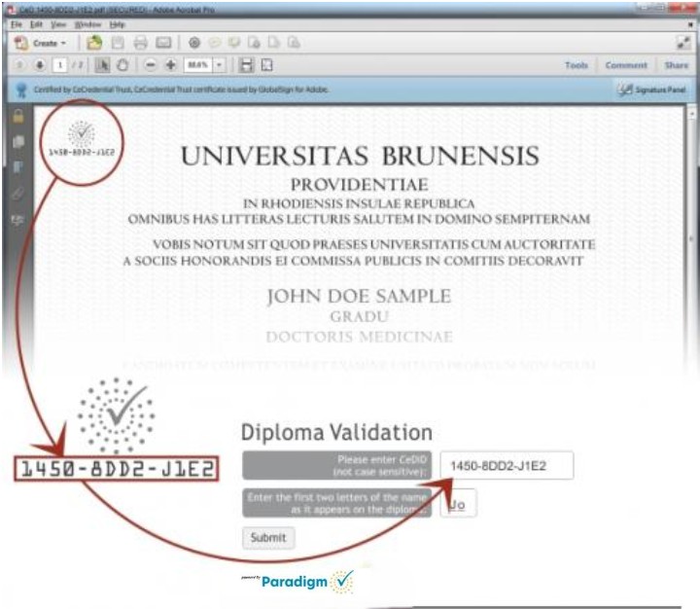Open the Edit menu
This screenshot has width=700, height=609.
(x=36, y=24)
